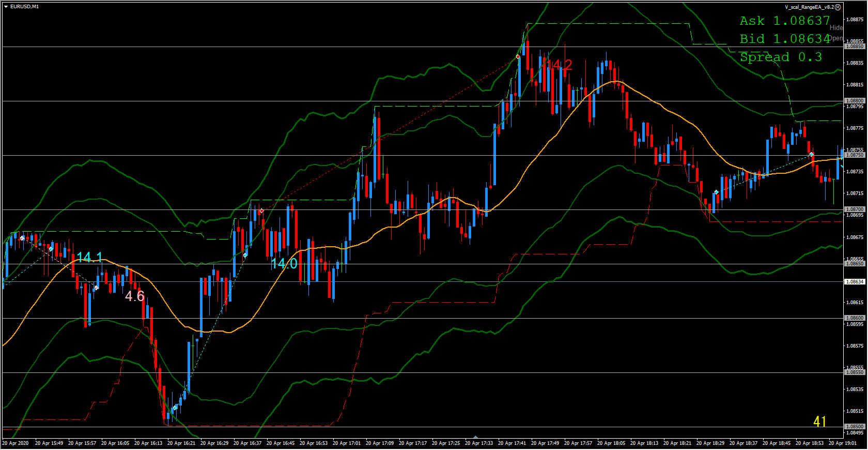Click the Bid 1.08634 price label

[x=784, y=39]
